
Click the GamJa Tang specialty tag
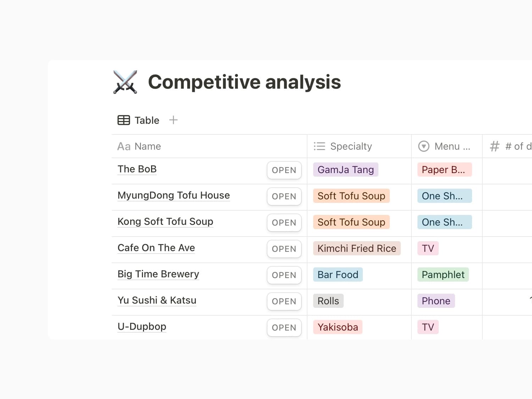[x=345, y=170]
